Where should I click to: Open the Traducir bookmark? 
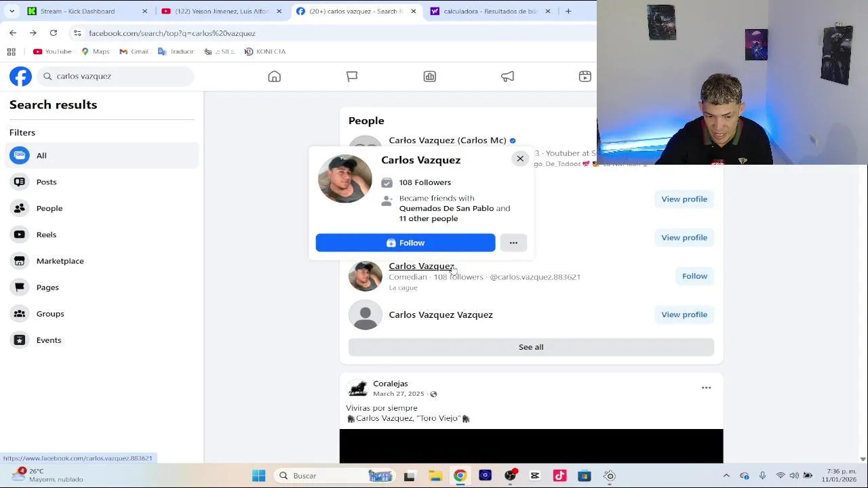point(176,52)
